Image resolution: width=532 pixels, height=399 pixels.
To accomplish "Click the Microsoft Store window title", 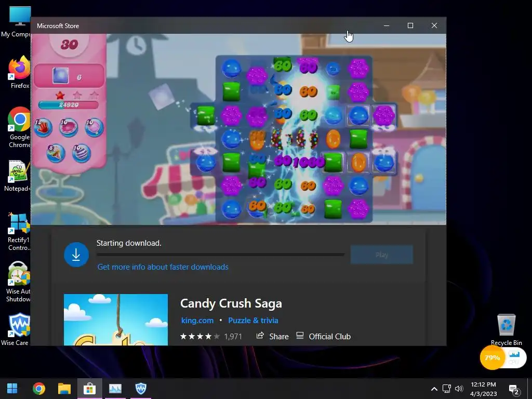I will (x=58, y=26).
